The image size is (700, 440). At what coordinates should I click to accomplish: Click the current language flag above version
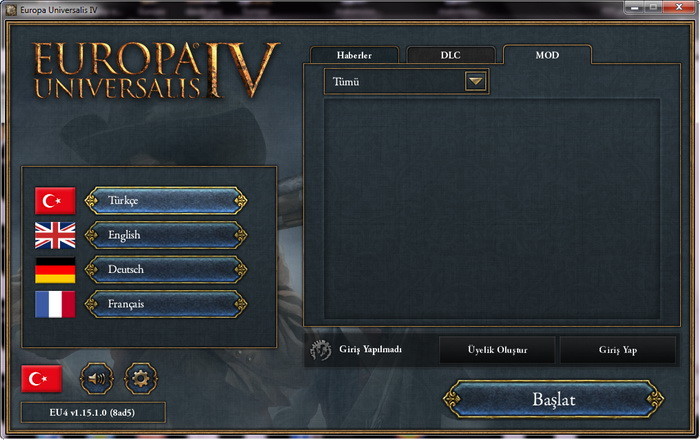[42, 379]
